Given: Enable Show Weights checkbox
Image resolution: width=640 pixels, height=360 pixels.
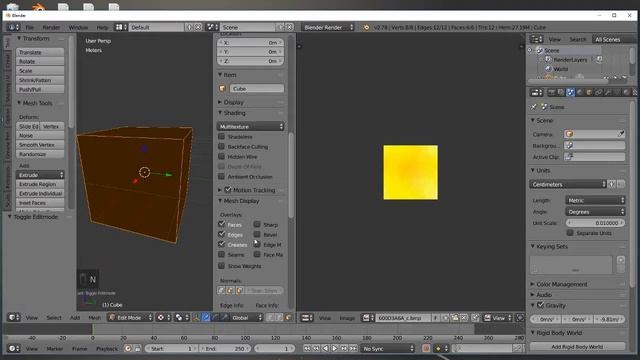Looking at the screenshot, I should 222,265.
